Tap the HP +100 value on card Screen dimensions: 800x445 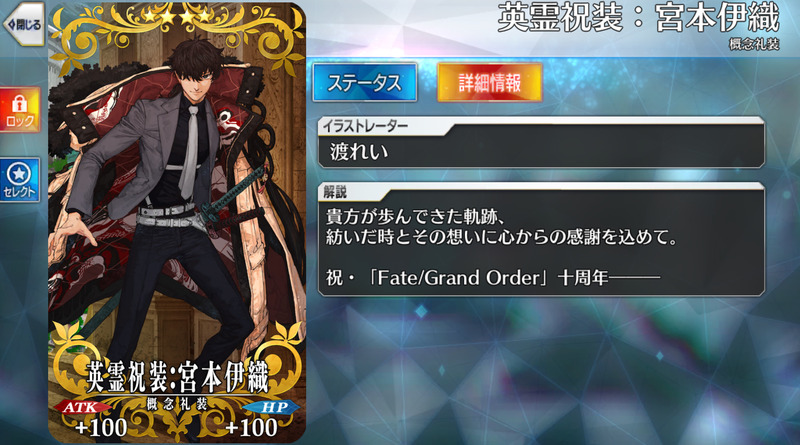point(252,428)
